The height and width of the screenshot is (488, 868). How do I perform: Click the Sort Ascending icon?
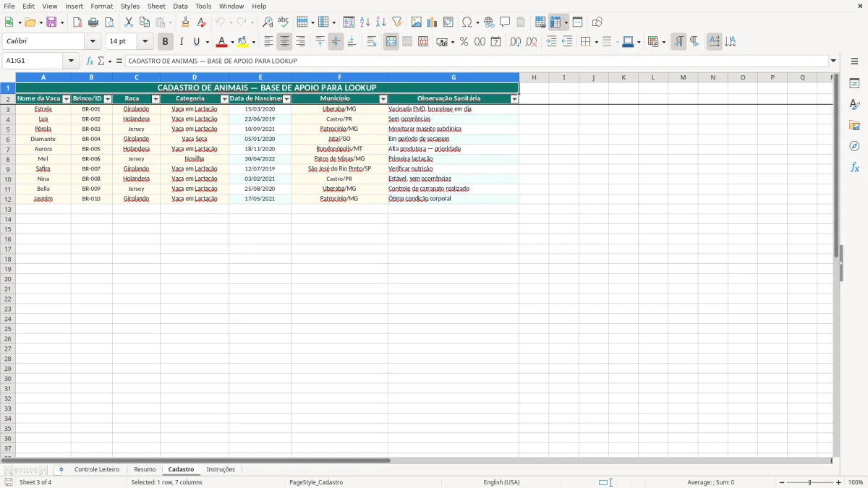(365, 22)
